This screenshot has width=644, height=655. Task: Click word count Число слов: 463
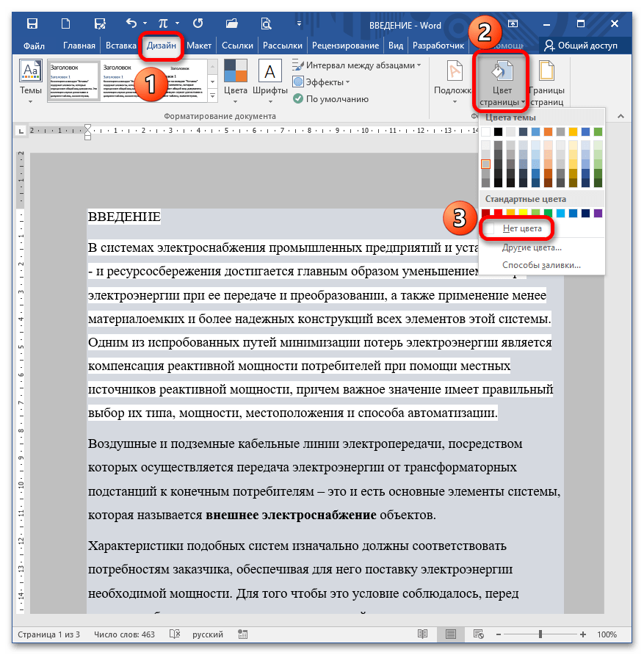coord(124,634)
